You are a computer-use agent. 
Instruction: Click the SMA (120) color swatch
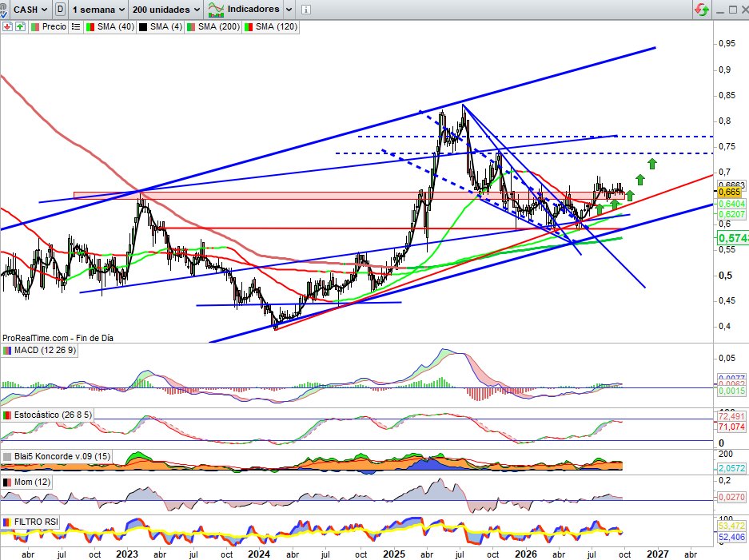[248, 26]
